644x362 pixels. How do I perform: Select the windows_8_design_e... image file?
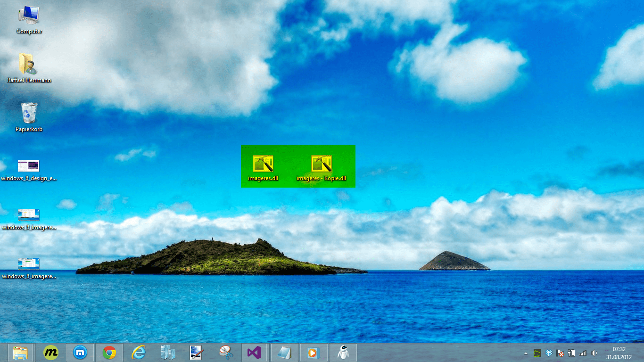tap(29, 170)
